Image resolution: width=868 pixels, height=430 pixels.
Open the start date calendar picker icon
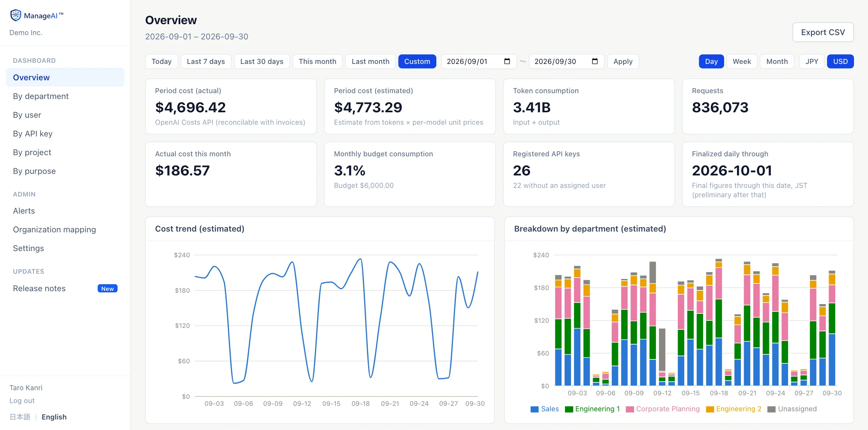[x=507, y=61]
